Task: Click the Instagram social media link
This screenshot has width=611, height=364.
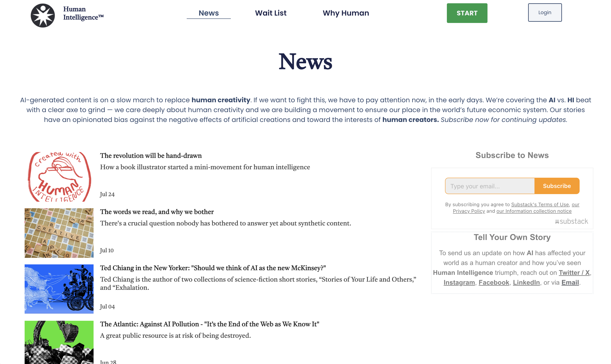Action: [459, 282]
